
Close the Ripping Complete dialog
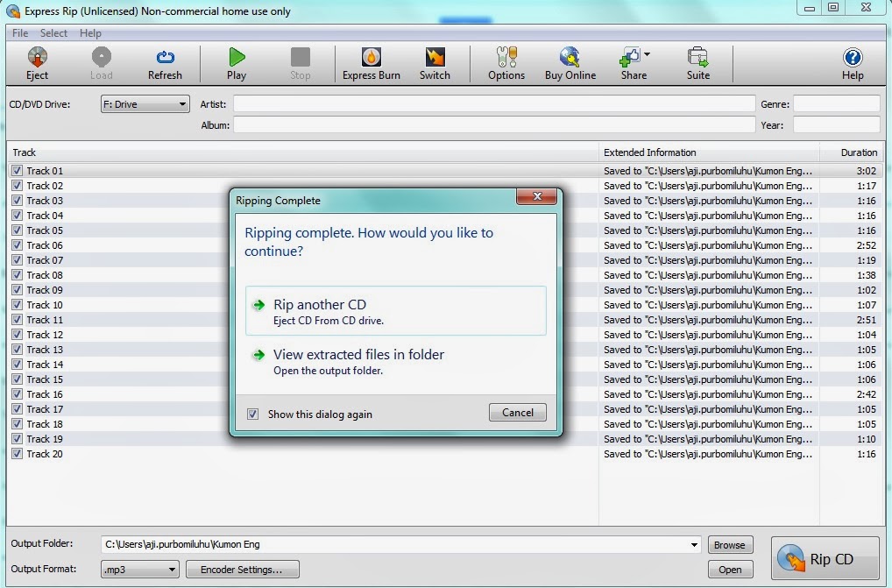pyautogui.click(x=536, y=196)
